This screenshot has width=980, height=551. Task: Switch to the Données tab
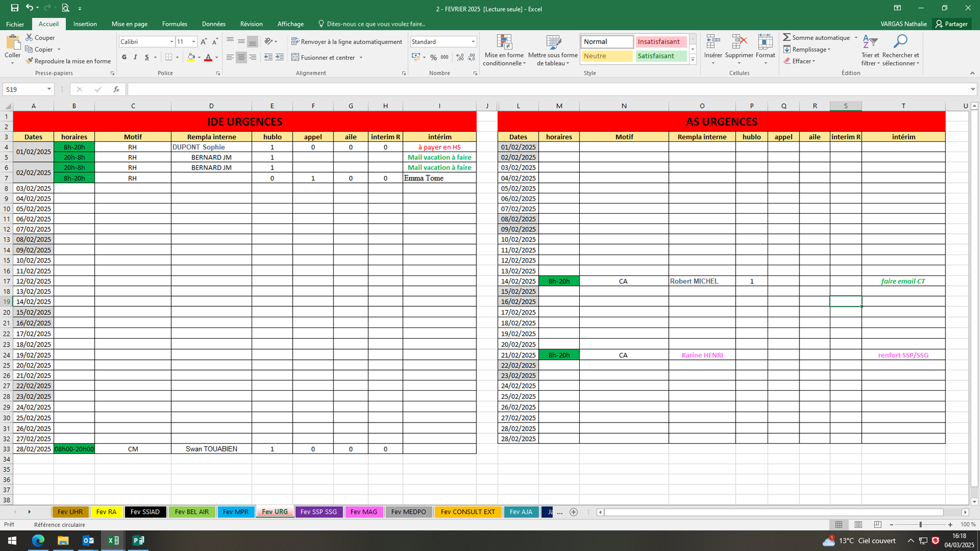pyautogui.click(x=213, y=24)
